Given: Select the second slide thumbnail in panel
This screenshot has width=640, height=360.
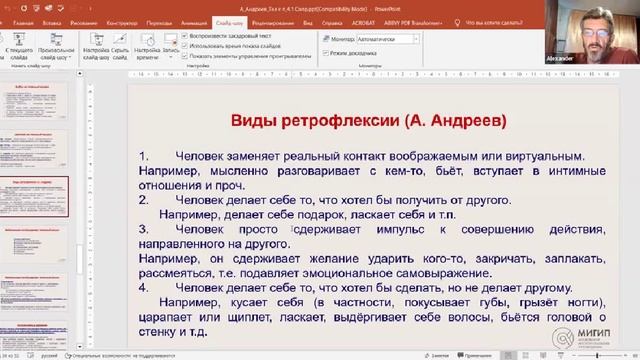Looking at the screenshot, I should 34,149.
